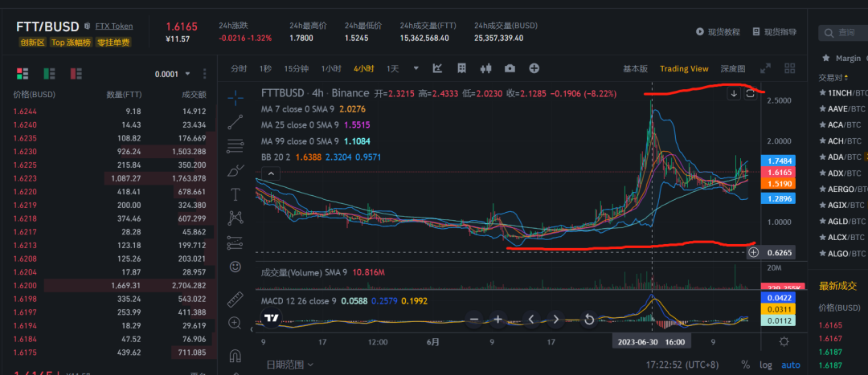
Task: Move chart right with arrow button
Action: pos(556,319)
